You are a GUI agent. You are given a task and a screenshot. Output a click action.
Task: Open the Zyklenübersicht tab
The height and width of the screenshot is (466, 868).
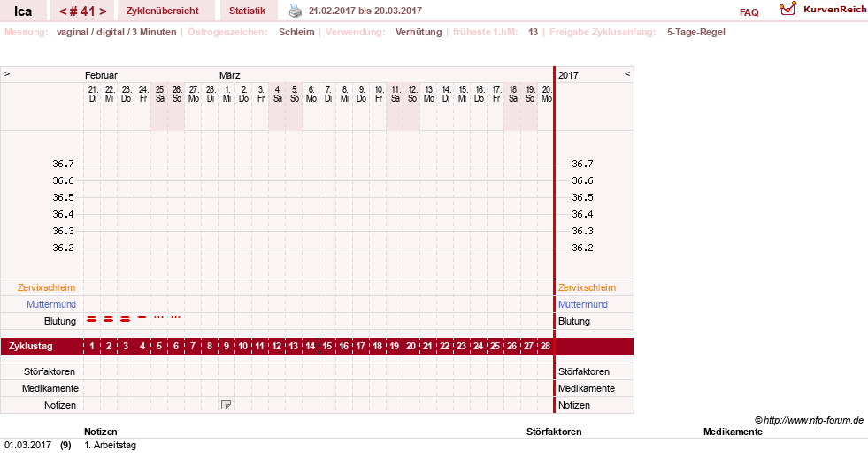point(162,11)
